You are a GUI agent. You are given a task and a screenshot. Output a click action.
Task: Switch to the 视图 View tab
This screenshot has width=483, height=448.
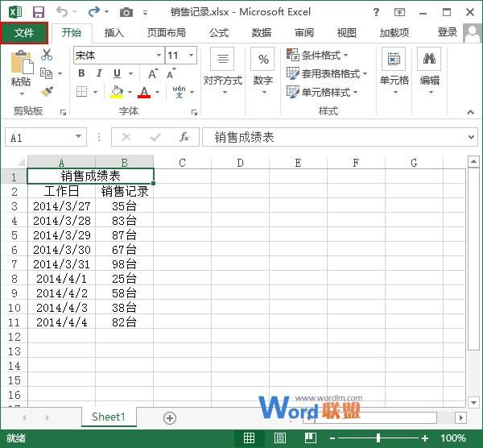coord(347,33)
